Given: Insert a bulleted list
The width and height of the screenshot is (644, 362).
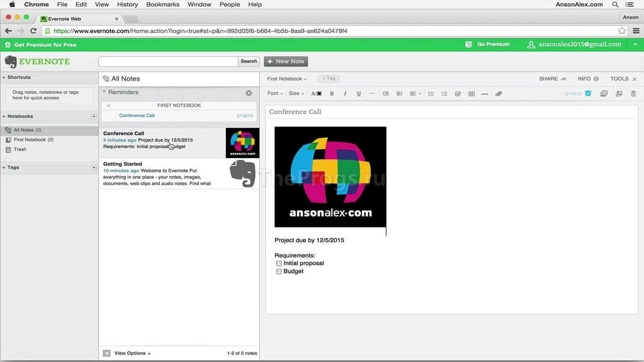Looking at the screenshot, I should [x=444, y=94].
